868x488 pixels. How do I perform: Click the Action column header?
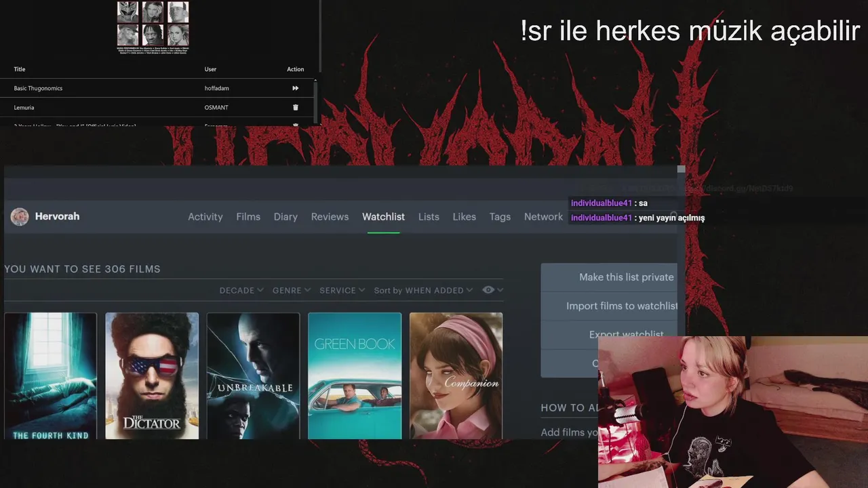(x=295, y=69)
